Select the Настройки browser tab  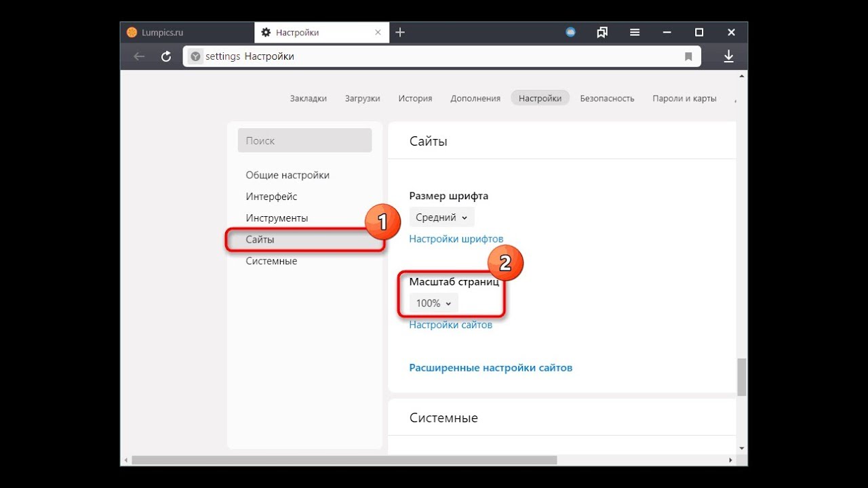point(322,32)
